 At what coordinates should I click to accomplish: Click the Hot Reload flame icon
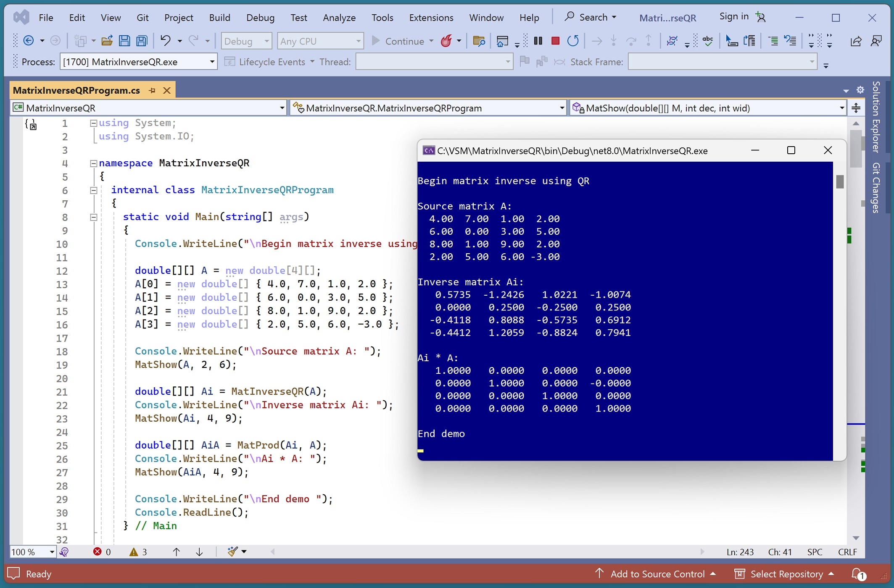point(446,41)
